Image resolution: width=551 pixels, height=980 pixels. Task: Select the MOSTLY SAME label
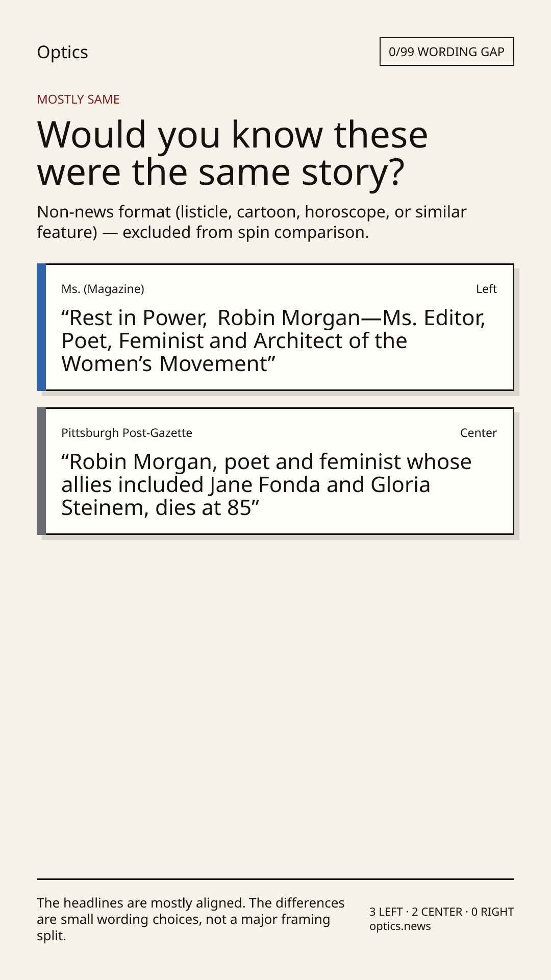click(x=78, y=99)
